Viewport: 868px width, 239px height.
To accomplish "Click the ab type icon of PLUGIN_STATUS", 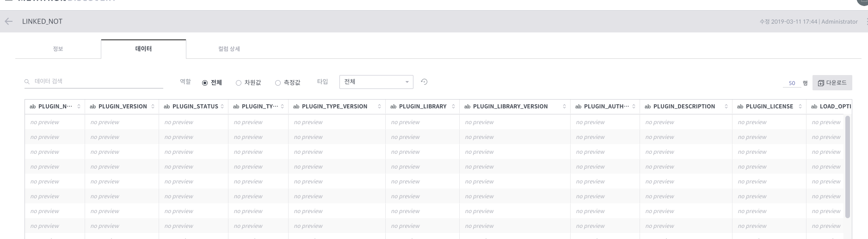I will 166,107.
